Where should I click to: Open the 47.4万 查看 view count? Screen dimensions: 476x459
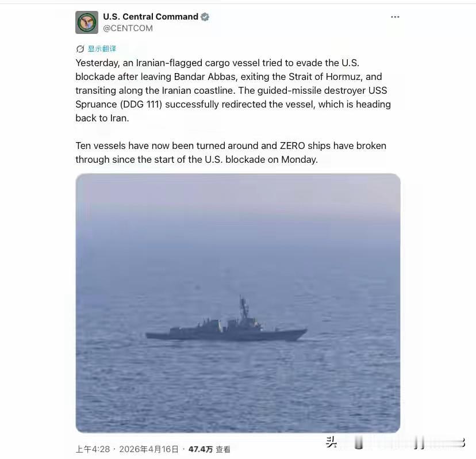tap(209, 449)
